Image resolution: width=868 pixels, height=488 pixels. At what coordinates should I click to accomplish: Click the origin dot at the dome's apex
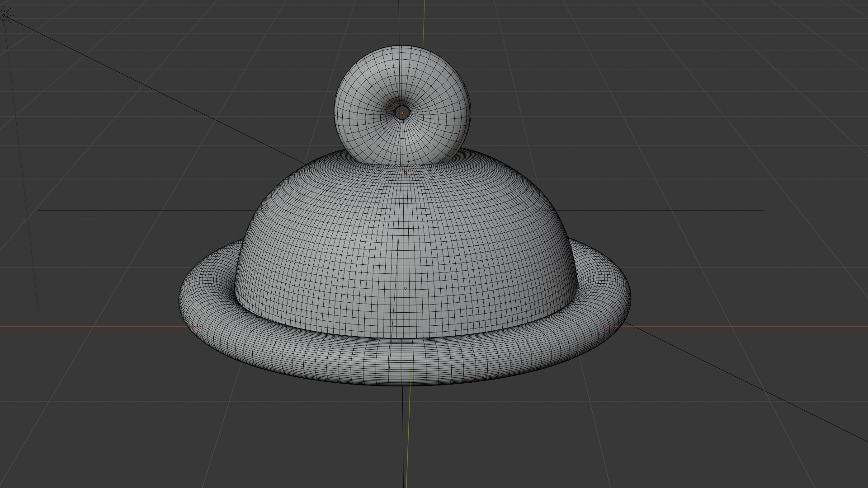pos(406,172)
